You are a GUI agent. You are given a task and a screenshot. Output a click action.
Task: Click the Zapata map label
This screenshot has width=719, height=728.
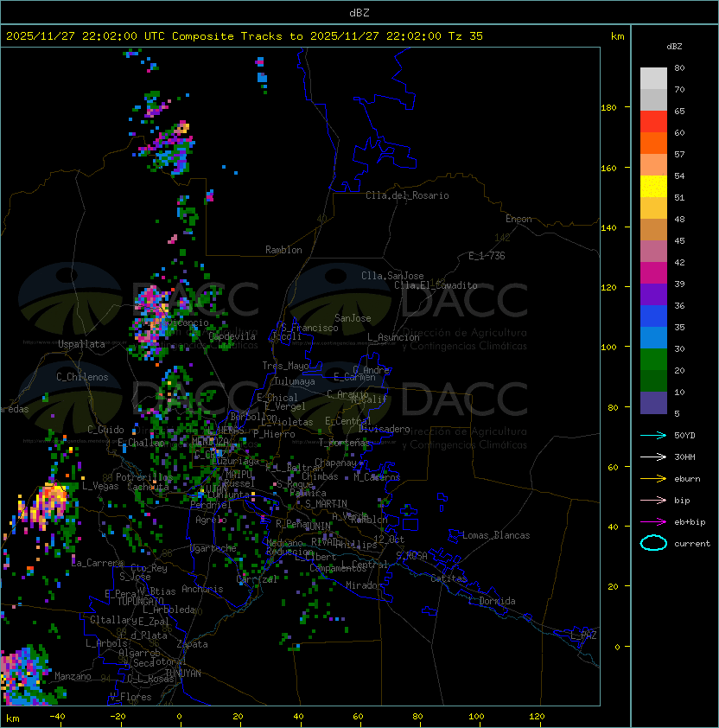[192, 644]
